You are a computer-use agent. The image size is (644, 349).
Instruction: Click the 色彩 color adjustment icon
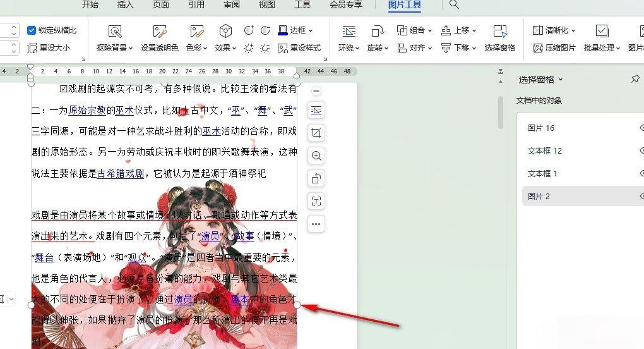197,32
